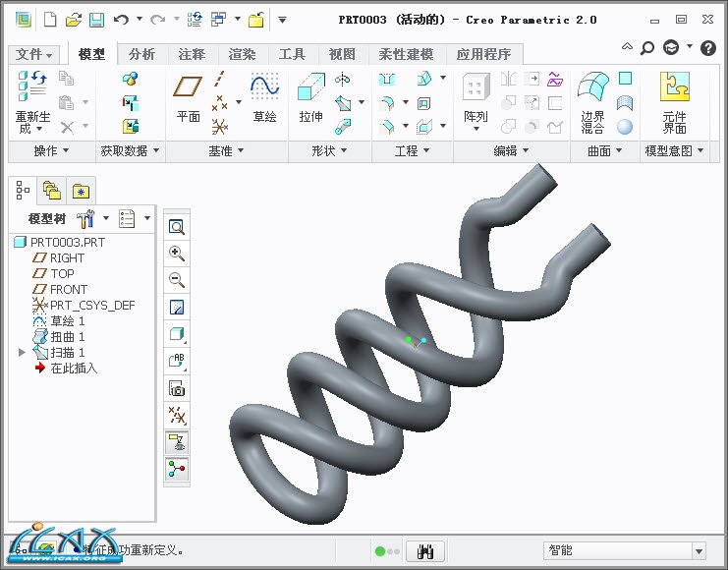Toggle the spin center display

[x=177, y=469]
